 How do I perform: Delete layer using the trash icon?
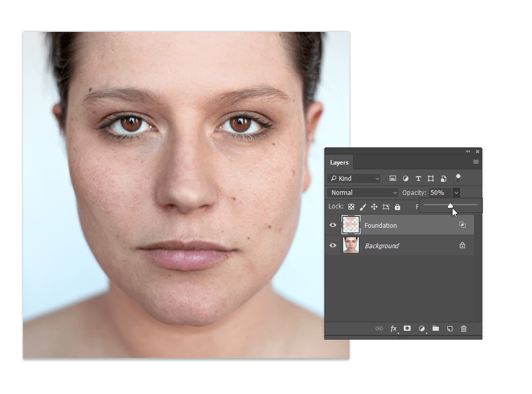(x=463, y=329)
